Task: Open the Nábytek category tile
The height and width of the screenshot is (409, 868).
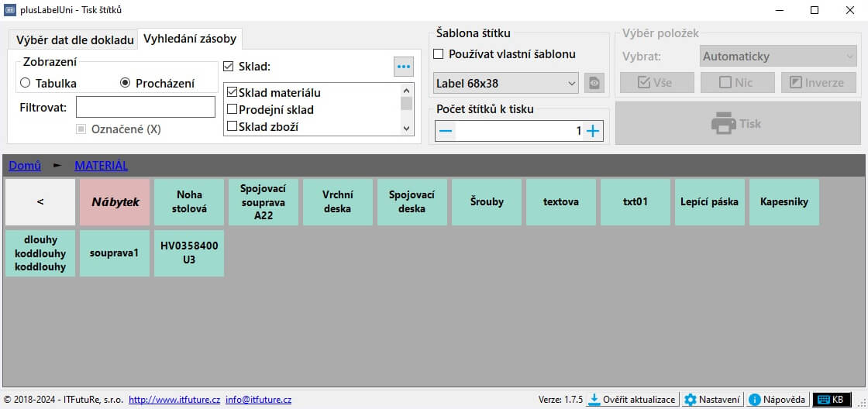Action: coord(115,202)
